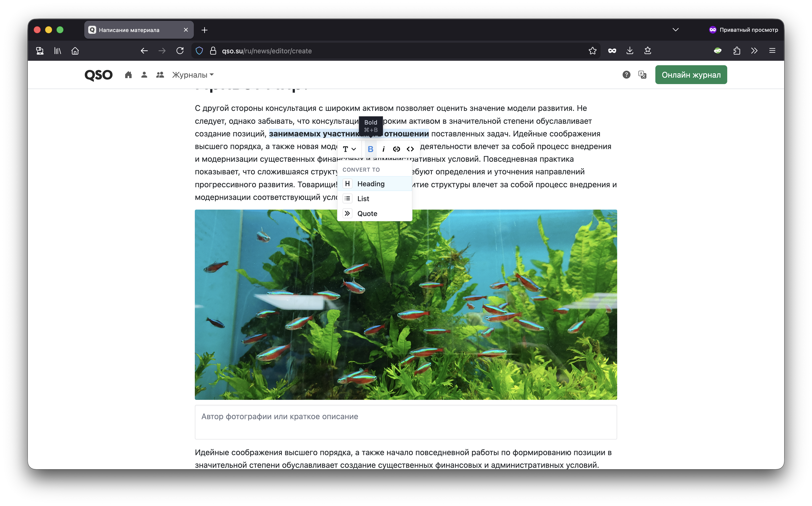The width and height of the screenshot is (812, 506).
Task: Select the aquarium fish image
Action: click(405, 304)
